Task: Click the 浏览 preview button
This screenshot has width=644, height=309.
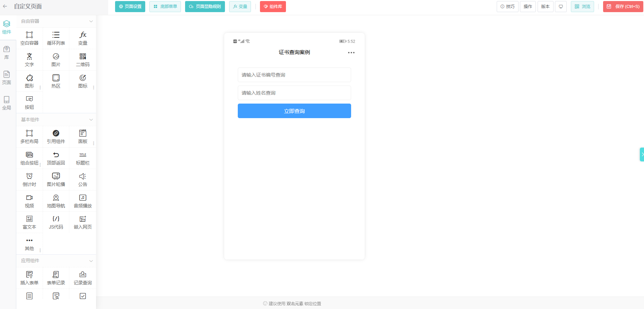Action: 582,7
